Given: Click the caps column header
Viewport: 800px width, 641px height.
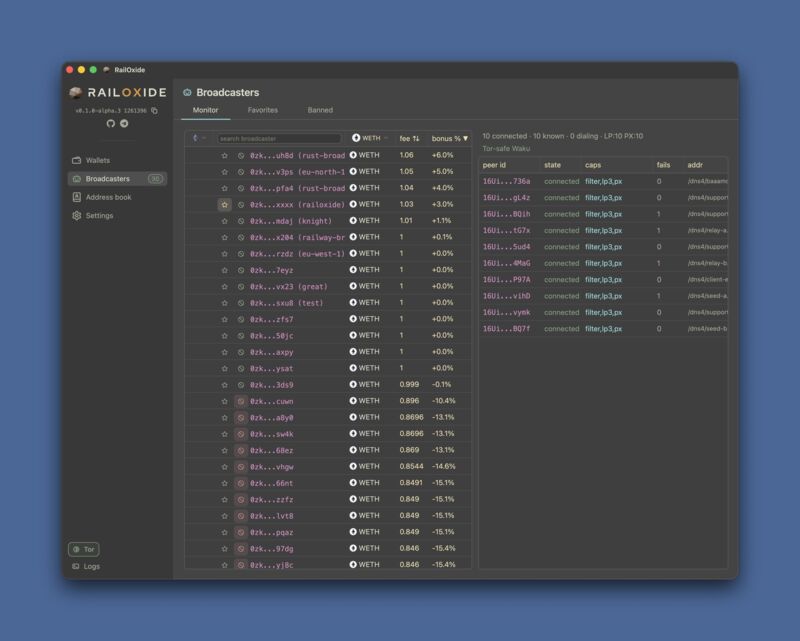Looking at the screenshot, I should pyautogui.click(x=593, y=165).
